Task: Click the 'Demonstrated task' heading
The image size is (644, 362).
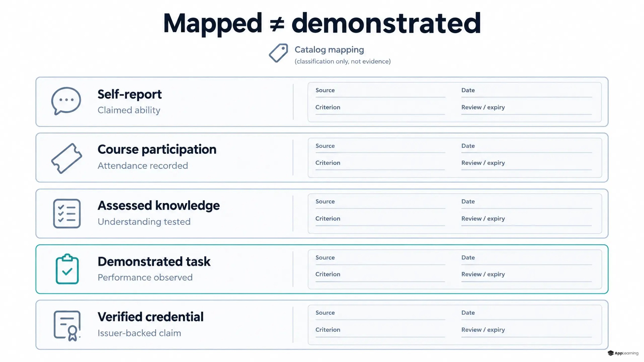Action: [154, 261]
